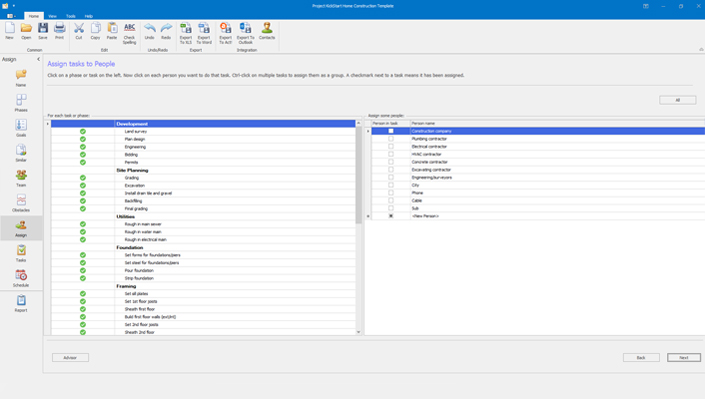Viewport: 705px width, 399px height.
Task: Select the Final grading task
Action: pos(203,209)
